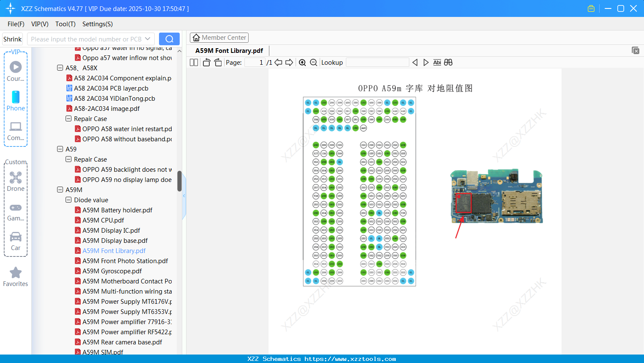644x363 pixels.
Task: Open A59M Rear camera base.pdf
Action: coord(118,342)
